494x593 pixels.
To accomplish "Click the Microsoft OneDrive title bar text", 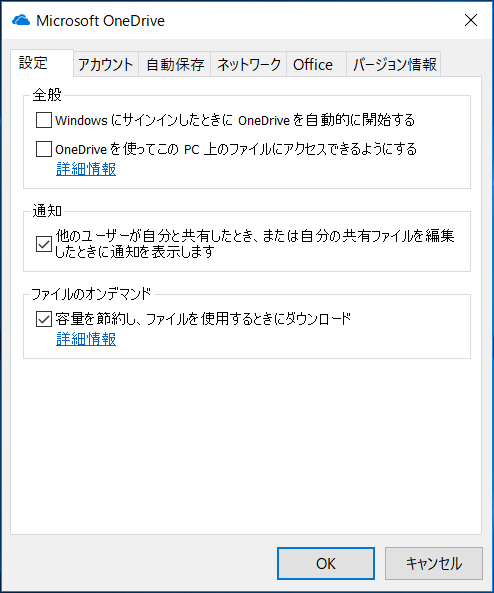I will click(x=101, y=20).
